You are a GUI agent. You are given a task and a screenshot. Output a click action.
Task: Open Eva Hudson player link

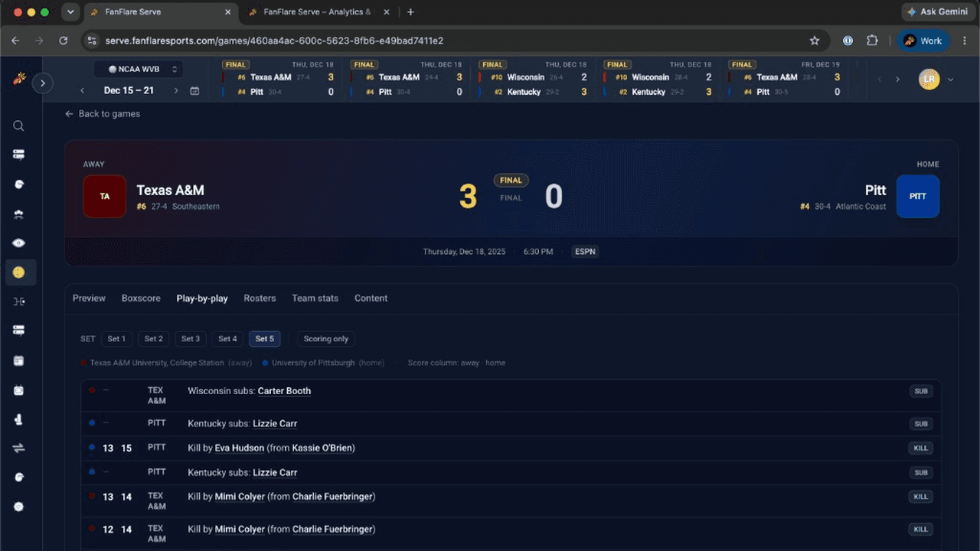click(x=239, y=448)
